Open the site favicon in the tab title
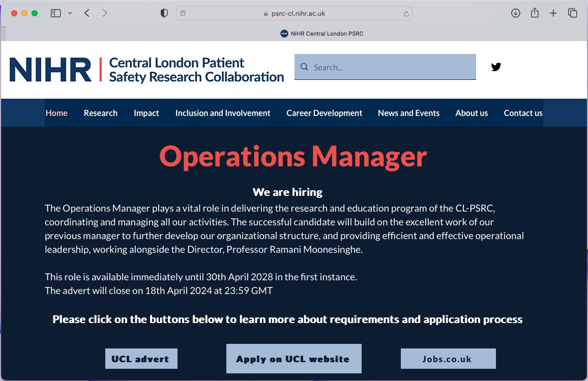Viewport: 588px width, 381px height. [x=284, y=34]
